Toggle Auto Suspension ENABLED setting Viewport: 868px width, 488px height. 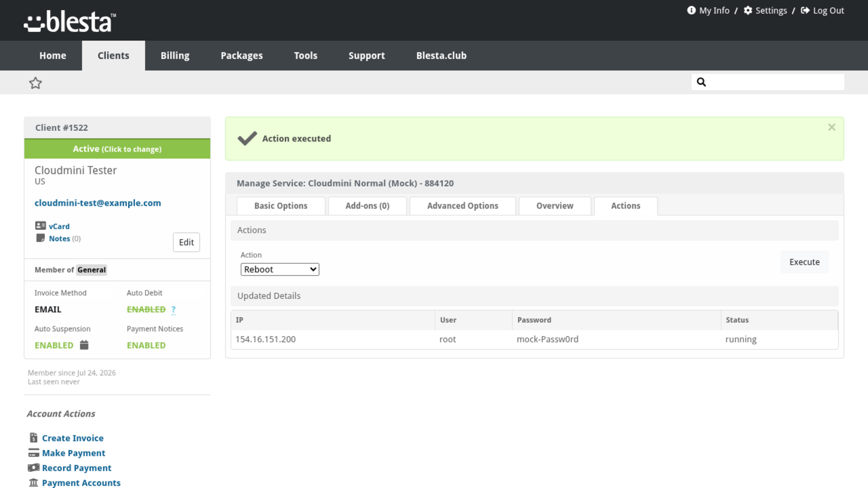(54, 345)
